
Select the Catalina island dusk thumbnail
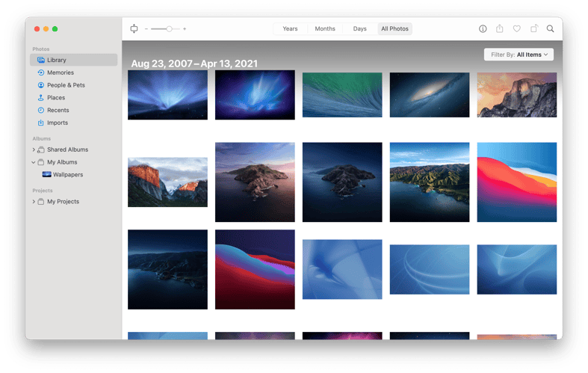pyautogui.click(x=255, y=182)
